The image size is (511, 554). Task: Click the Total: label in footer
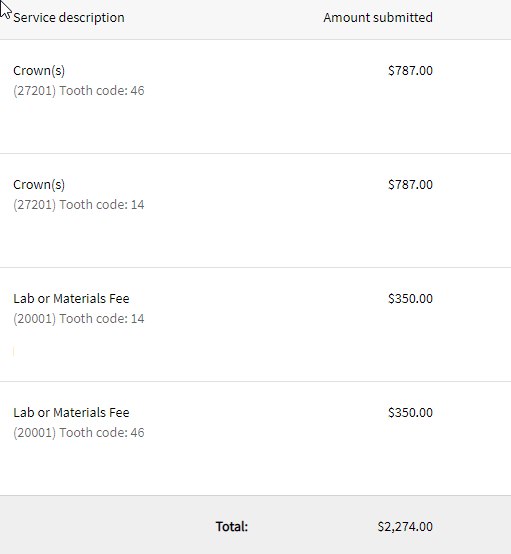(232, 527)
